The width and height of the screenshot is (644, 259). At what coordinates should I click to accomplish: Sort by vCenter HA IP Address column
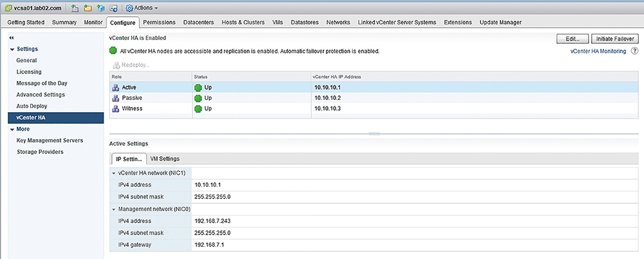475,77
